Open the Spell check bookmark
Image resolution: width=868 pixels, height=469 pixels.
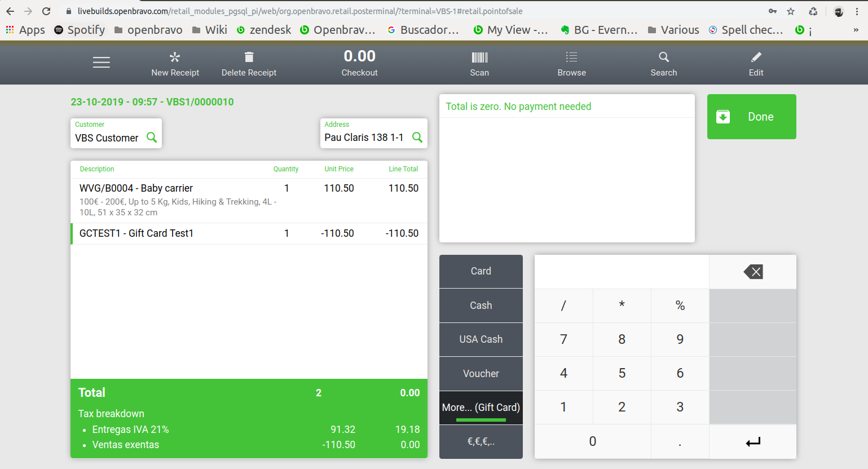pyautogui.click(x=746, y=30)
